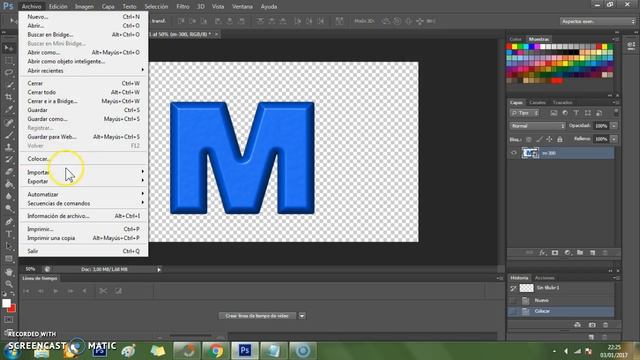Viewport: 640px width, 360px height.
Task: Create a new group folder
Action: point(580,253)
